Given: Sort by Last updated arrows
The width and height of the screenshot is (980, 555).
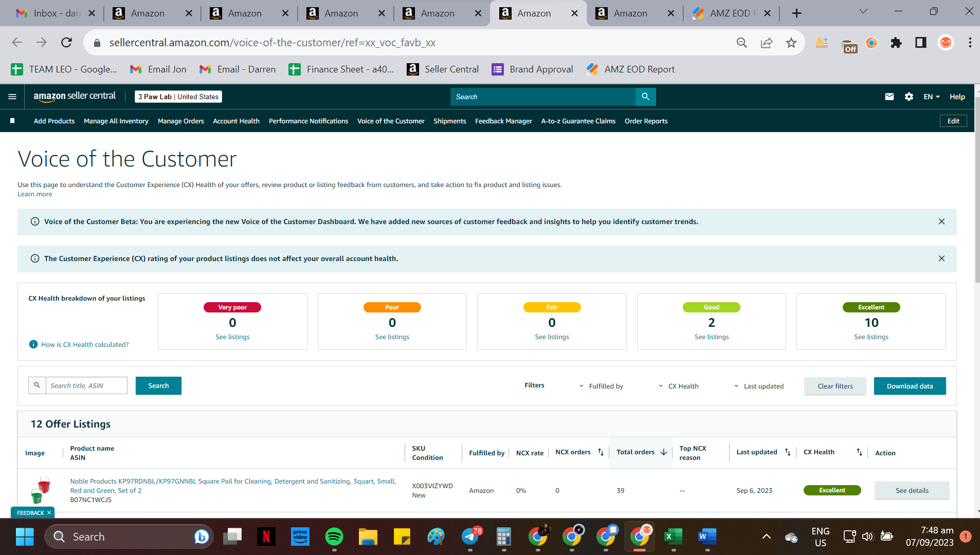Looking at the screenshot, I should pyautogui.click(x=787, y=452).
